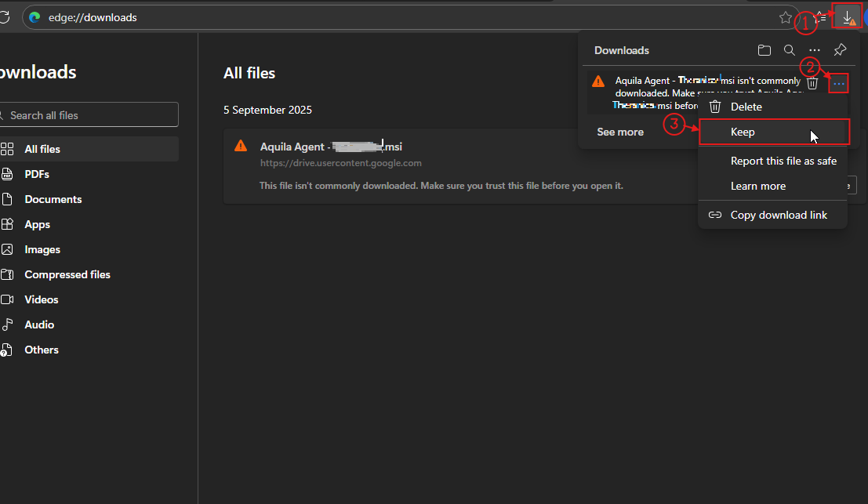This screenshot has height=504, width=868.
Task: Click search icon in Downloads flyout
Action: pyautogui.click(x=789, y=50)
